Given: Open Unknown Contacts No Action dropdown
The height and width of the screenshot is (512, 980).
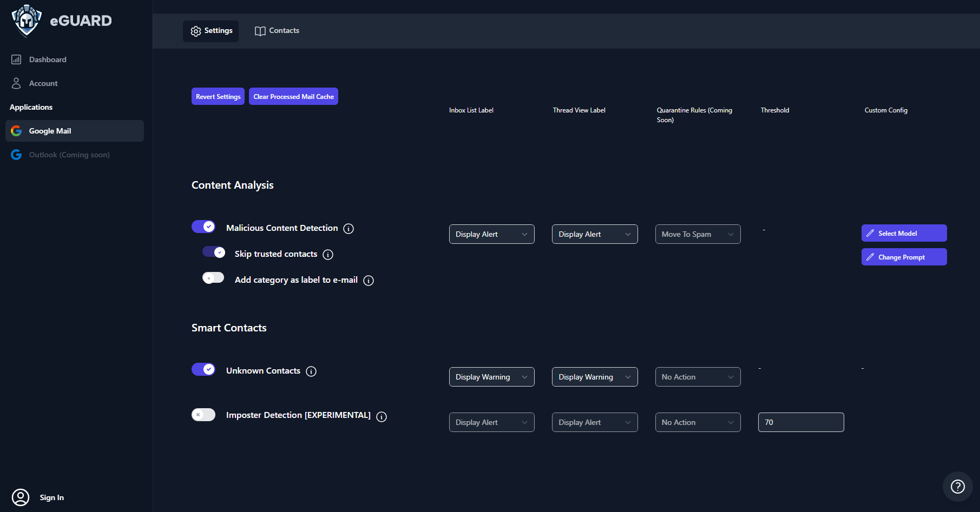Looking at the screenshot, I should [698, 377].
